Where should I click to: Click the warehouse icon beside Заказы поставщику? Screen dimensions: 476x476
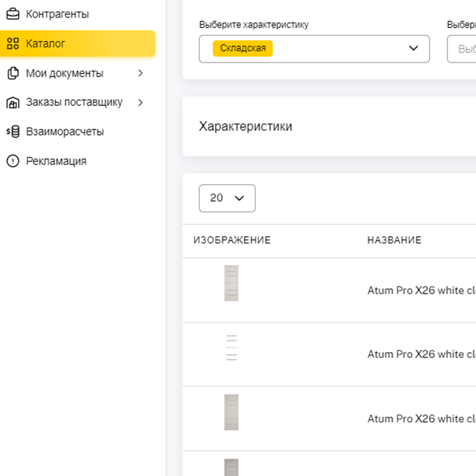pos(13,103)
